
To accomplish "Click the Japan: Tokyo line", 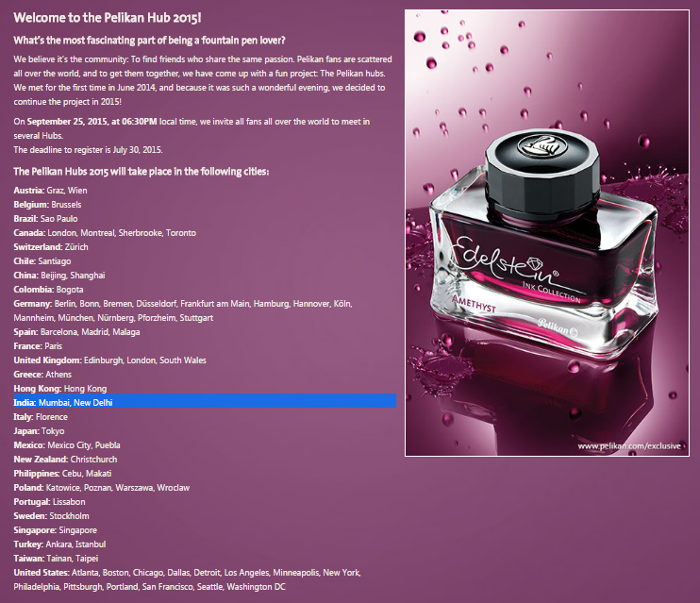I will click(x=39, y=430).
